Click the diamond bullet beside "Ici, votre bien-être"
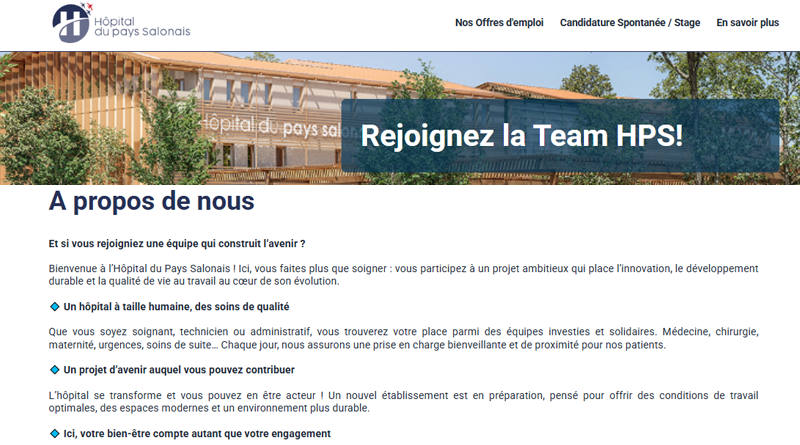The height and width of the screenshot is (445, 800). 54,433
